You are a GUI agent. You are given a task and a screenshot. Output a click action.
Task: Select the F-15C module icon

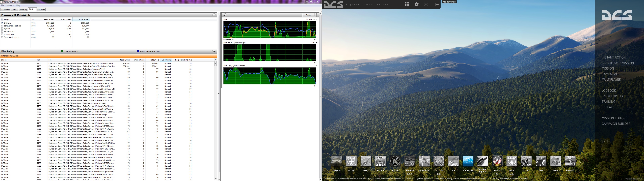click(x=512, y=161)
